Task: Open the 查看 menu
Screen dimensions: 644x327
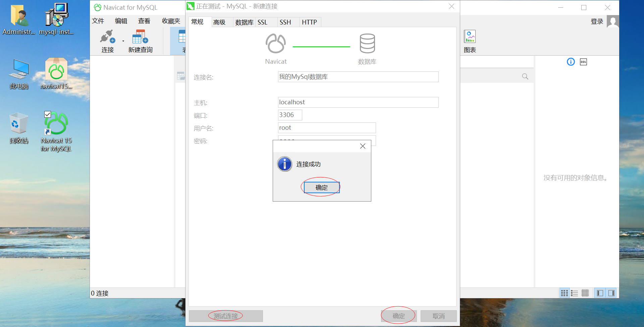Action: pos(144,21)
